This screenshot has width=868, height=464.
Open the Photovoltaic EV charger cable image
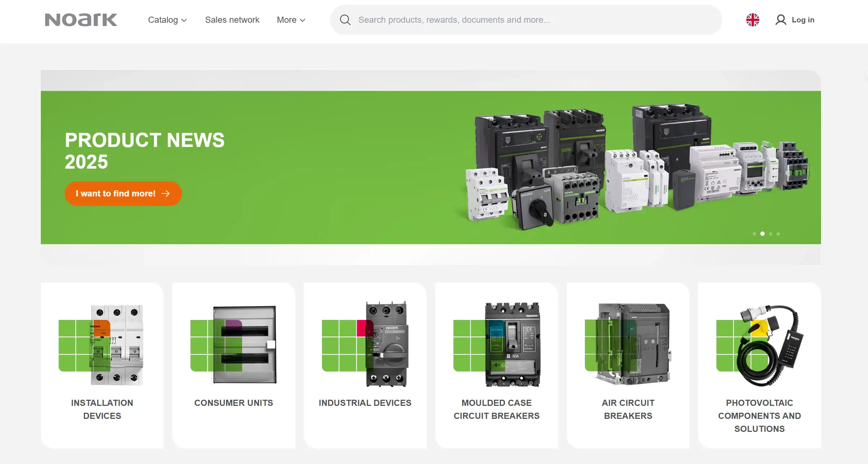[760, 345]
